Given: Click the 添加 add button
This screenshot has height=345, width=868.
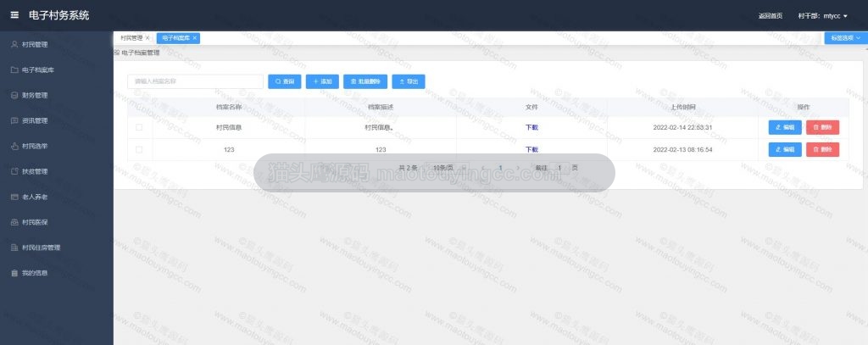Looking at the screenshot, I should tap(322, 81).
